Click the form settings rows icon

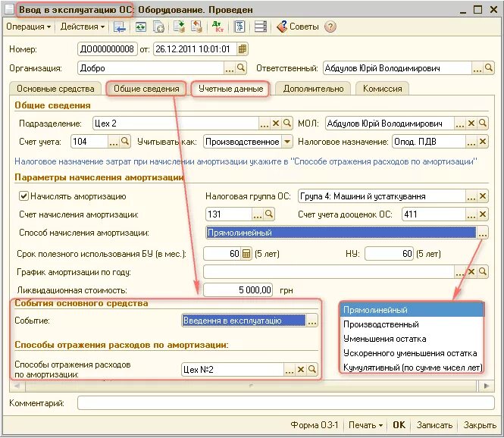(x=261, y=27)
